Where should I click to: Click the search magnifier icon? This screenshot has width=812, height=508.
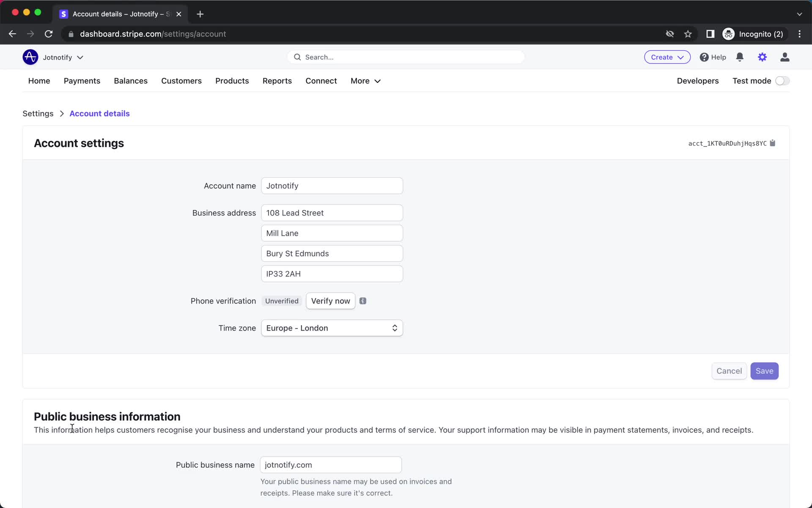(297, 57)
